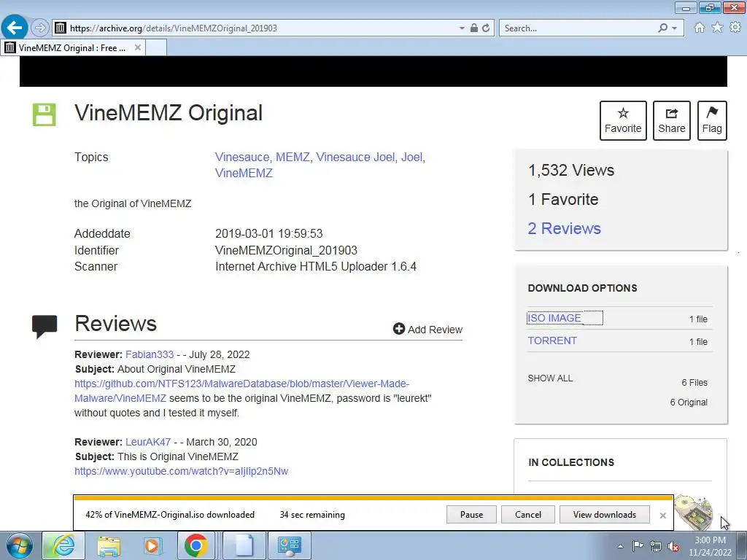This screenshot has height=560, width=747.
Task: Open the Vinesauce topic link
Action: pos(242,157)
